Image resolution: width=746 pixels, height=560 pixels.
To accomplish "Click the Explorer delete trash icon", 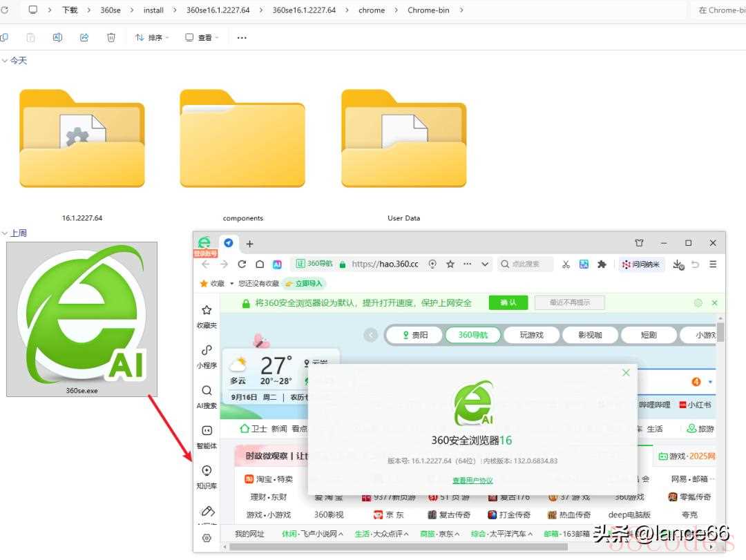I will tap(111, 37).
